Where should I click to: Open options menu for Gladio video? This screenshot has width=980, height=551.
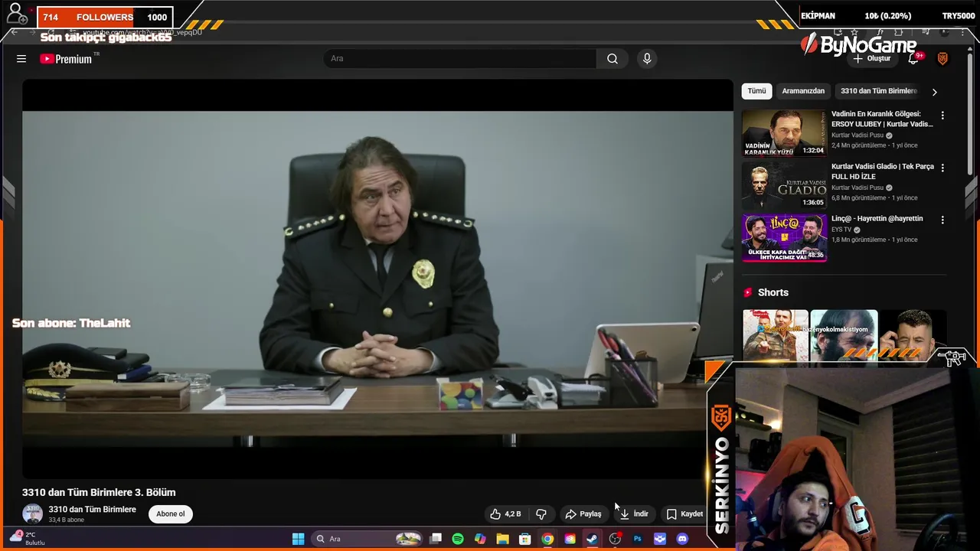coord(942,168)
